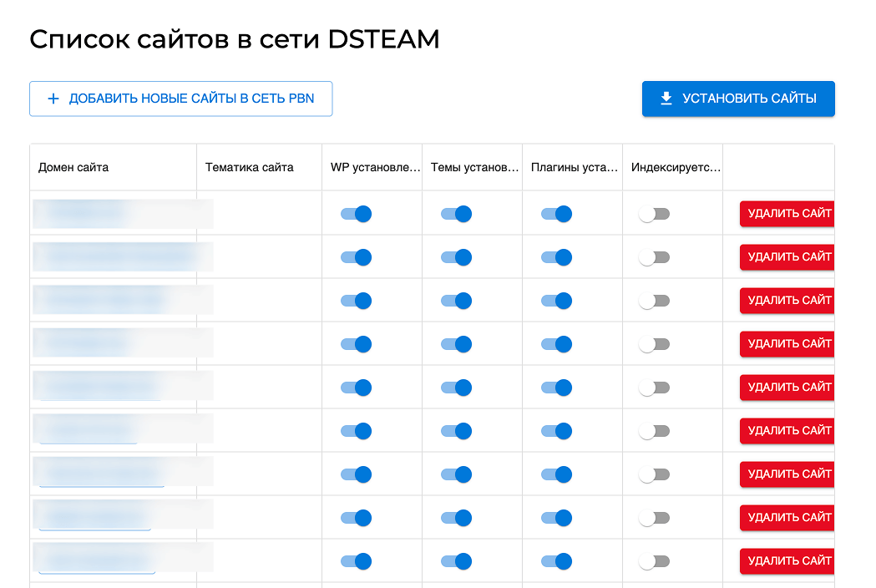The height and width of the screenshot is (588, 876).
Task: Enable the indexing switch in the fifth row
Action: tap(654, 388)
